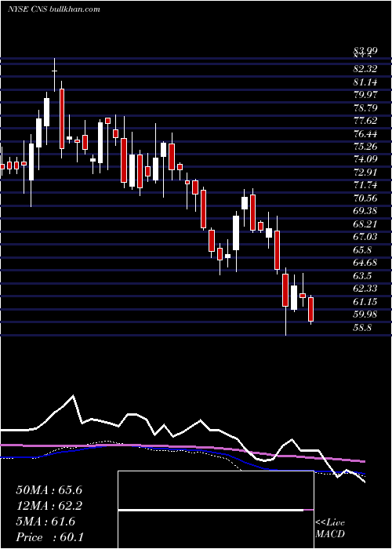
Task: Click the 65.8 price axis label
Action: [363, 250]
